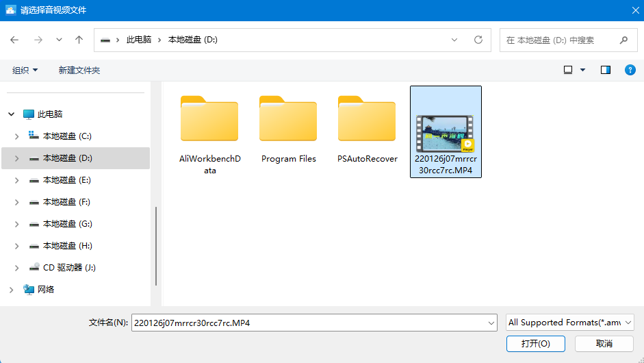Open the All Supported Formats file type dropdown
The height and width of the screenshot is (363, 644).
tap(570, 323)
